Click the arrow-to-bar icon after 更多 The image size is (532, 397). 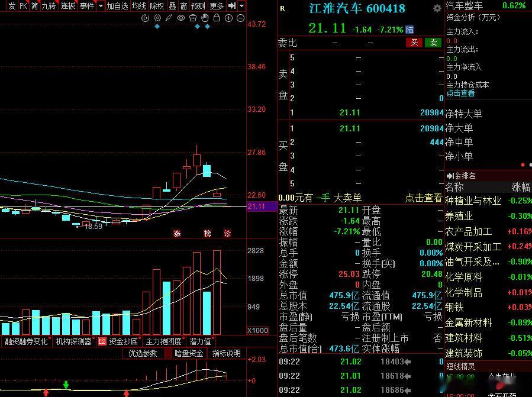click(232, 6)
